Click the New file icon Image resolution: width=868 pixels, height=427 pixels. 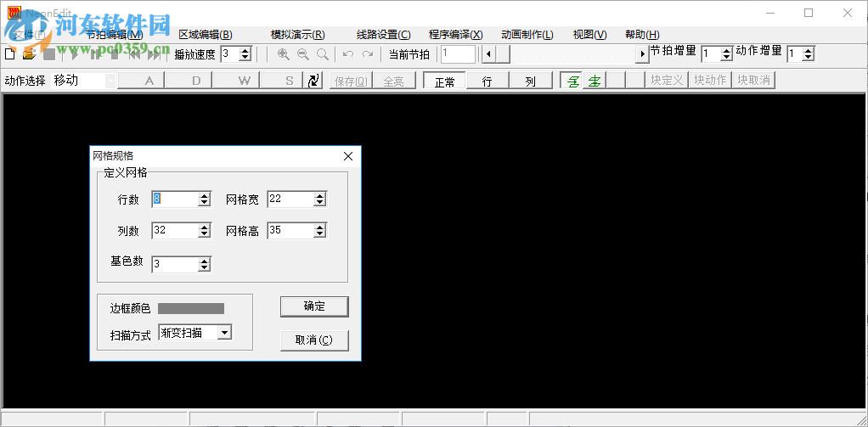tap(10, 54)
